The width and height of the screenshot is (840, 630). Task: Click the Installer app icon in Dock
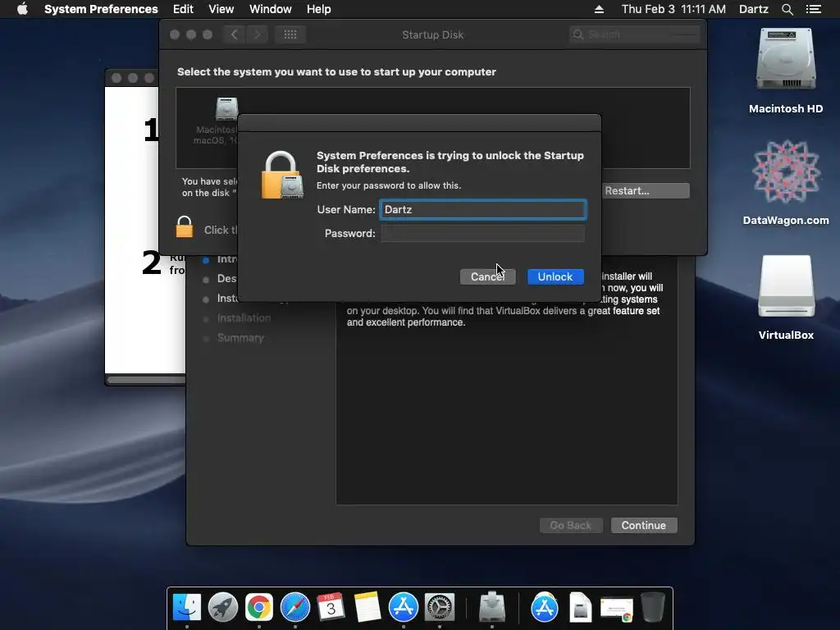[x=492, y=608]
